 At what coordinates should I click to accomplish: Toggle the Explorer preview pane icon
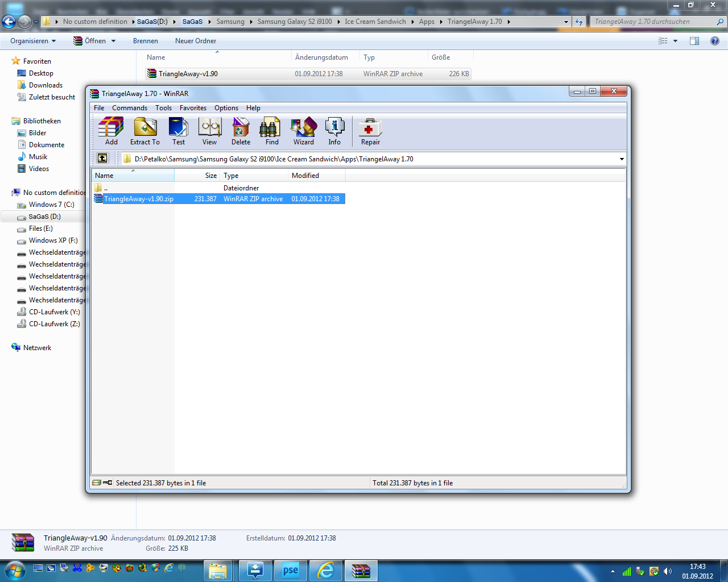point(694,41)
